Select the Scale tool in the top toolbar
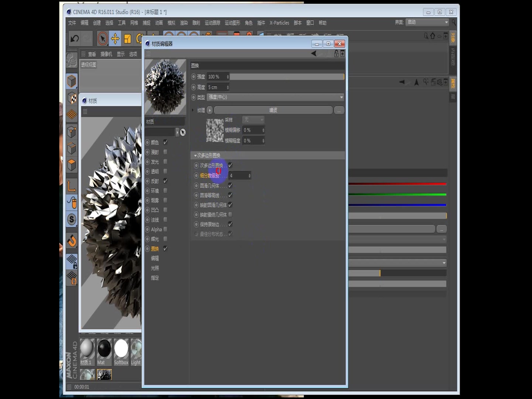 point(128,38)
